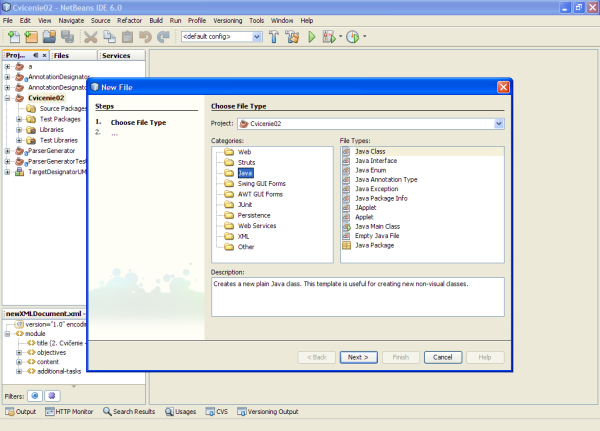600x431 pixels.
Task: Close the Projects panel tab
Action: pyautogui.click(x=44, y=56)
